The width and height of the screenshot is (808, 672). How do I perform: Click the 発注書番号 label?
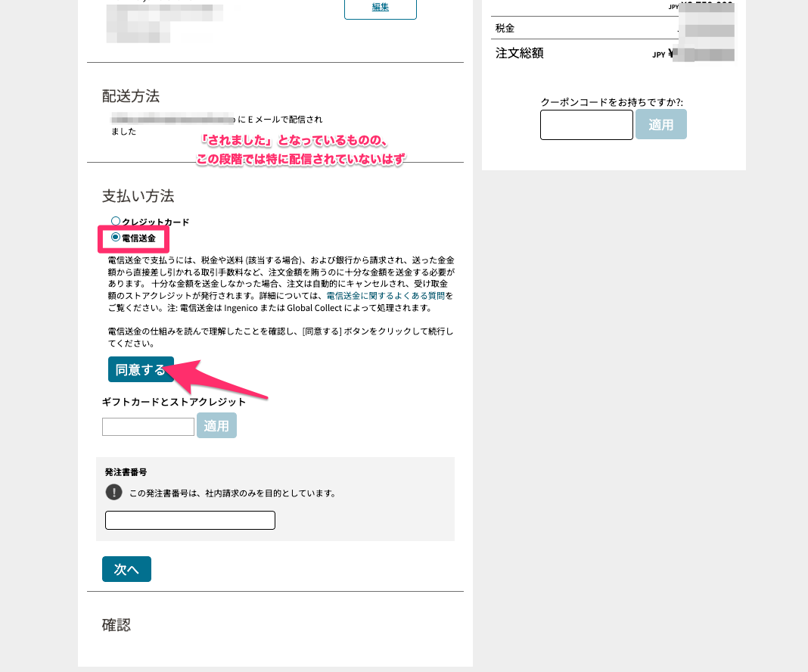point(126,472)
